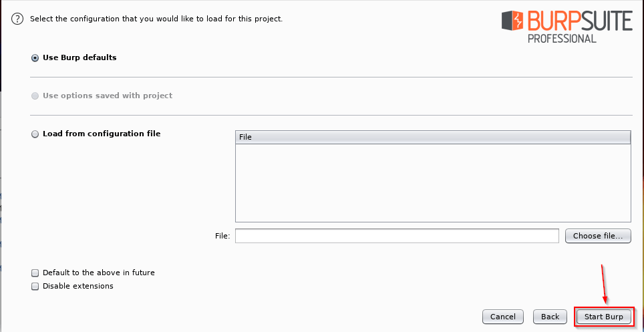Click the BURPSUITE wordmark text

pos(580,21)
